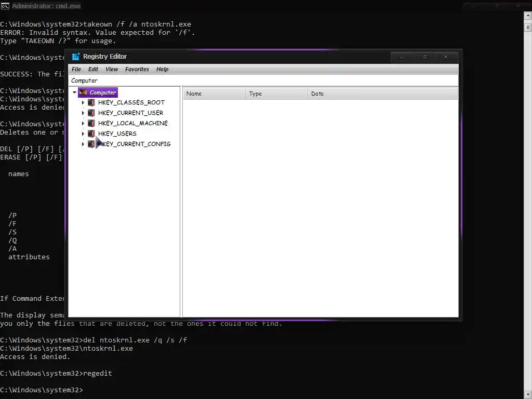Click 'takeown /f /a ntoskrnl.exe' command text
Viewport: 532px width, 399px height.
[137, 24]
